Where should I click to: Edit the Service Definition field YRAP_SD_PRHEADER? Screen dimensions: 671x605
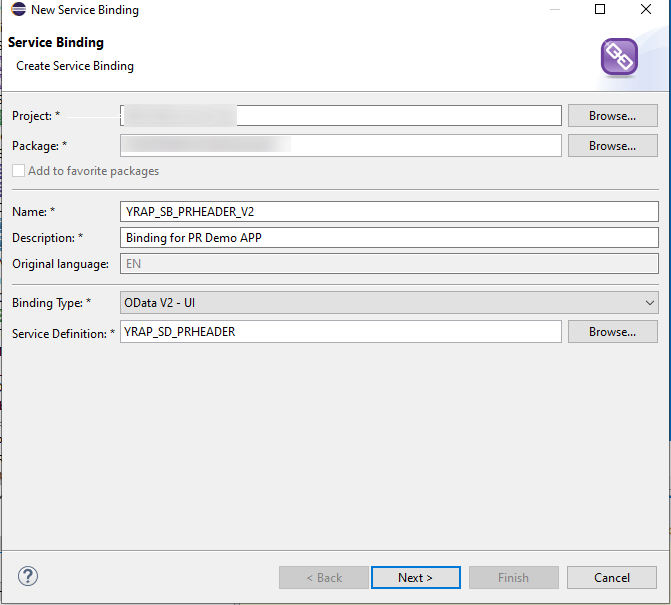(x=341, y=332)
